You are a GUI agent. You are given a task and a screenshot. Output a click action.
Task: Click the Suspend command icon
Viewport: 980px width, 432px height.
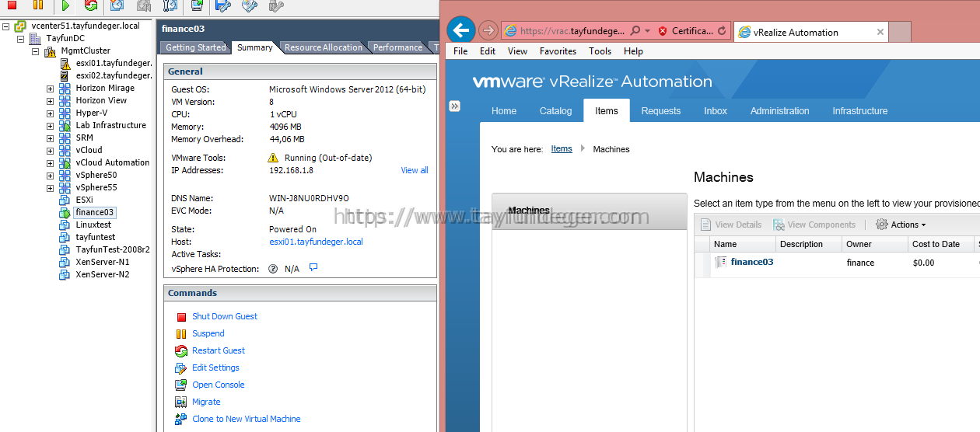pyautogui.click(x=181, y=334)
